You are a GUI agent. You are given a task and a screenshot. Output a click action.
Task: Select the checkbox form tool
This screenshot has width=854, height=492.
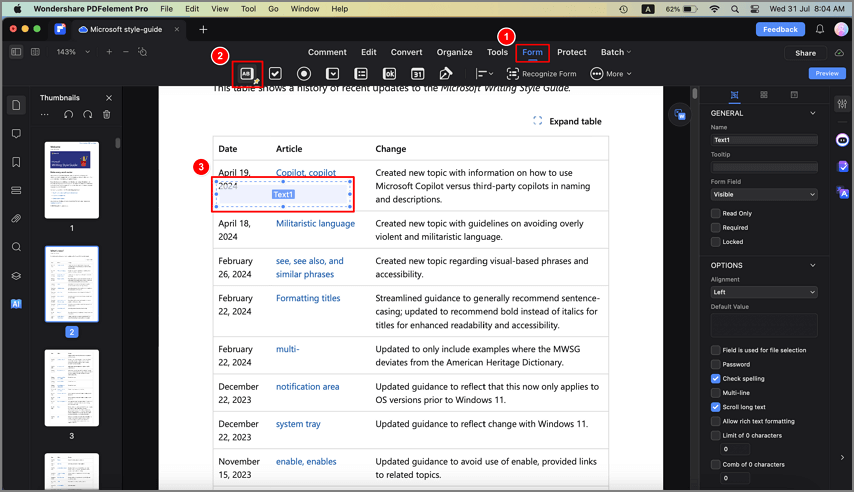pyautogui.click(x=276, y=74)
